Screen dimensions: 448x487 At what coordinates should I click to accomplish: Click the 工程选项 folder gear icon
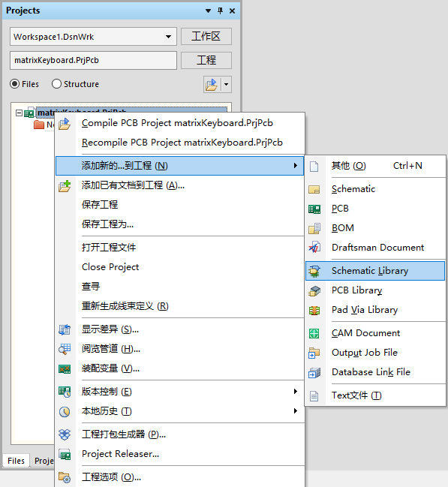click(x=65, y=477)
